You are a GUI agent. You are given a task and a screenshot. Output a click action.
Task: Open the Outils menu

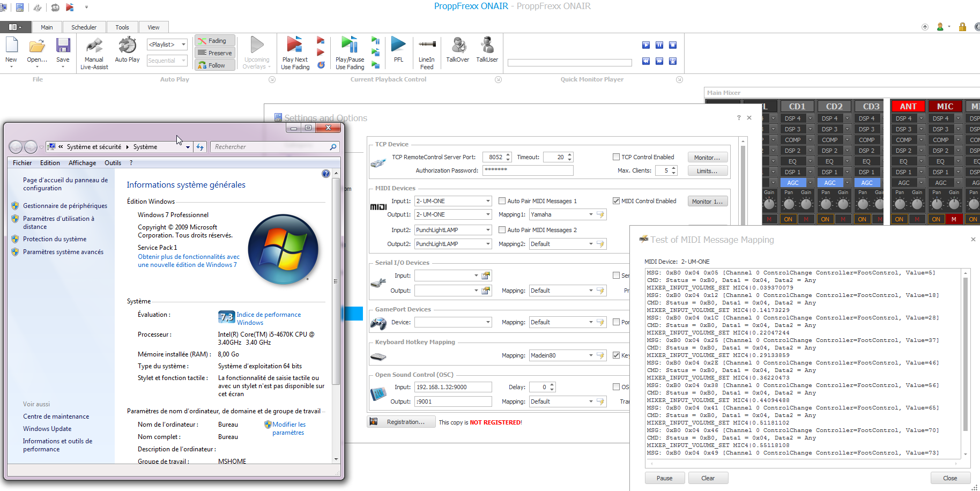click(x=113, y=163)
